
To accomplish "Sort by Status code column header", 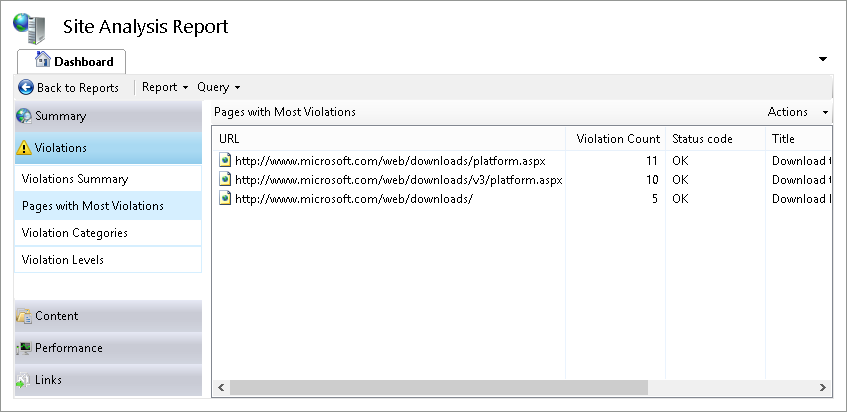I will (702, 139).
